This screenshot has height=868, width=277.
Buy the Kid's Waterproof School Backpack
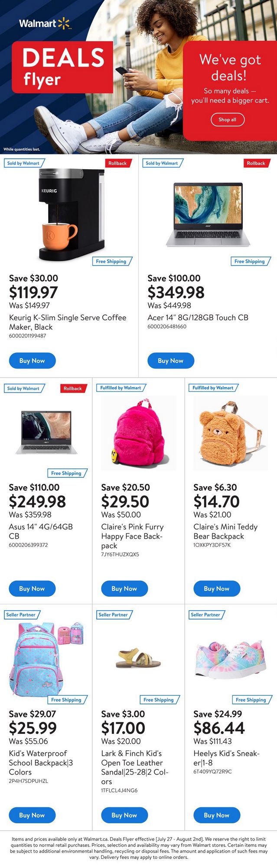[32, 815]
